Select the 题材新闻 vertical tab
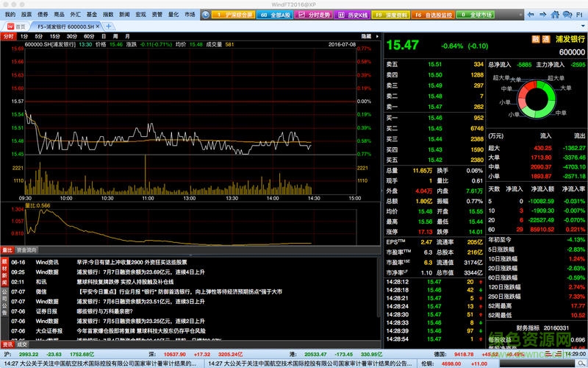Screen dimensions: 588x368 (4, 272)
